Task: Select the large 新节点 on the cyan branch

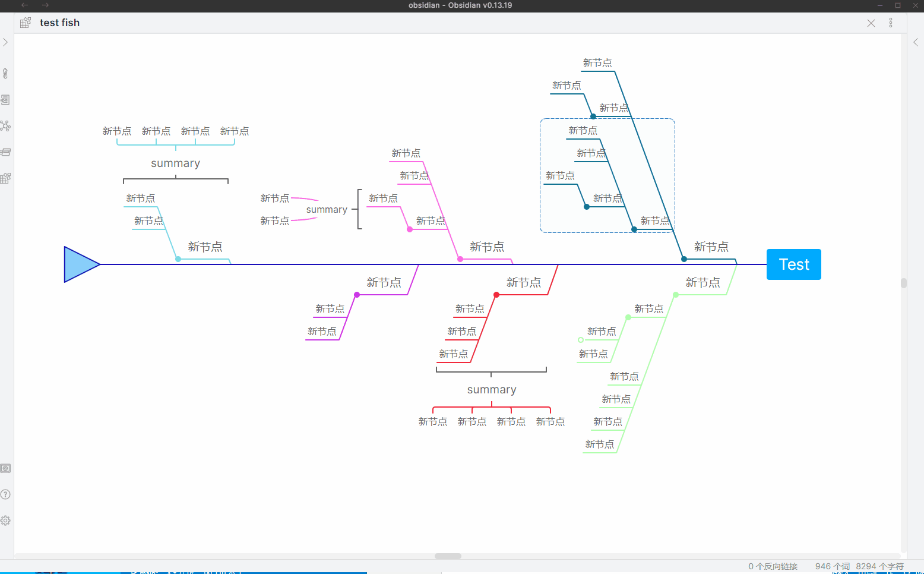Action: coord(205,247)
